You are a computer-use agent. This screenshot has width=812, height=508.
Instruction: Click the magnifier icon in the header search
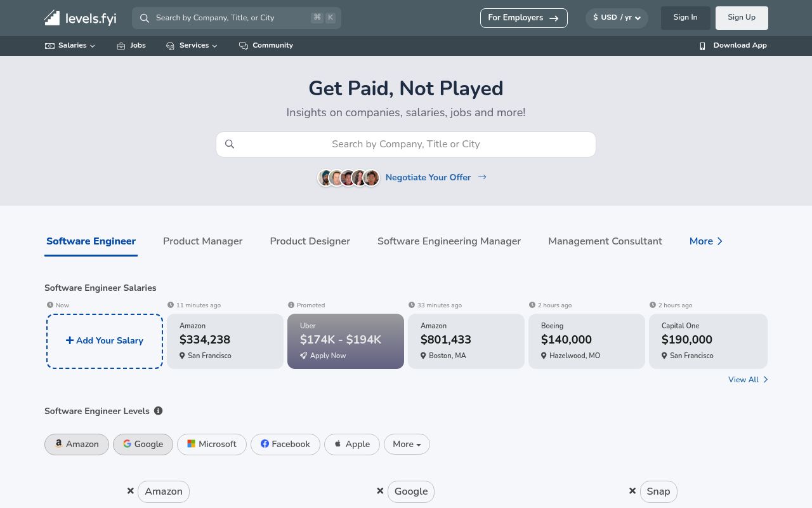pos(145,18)
